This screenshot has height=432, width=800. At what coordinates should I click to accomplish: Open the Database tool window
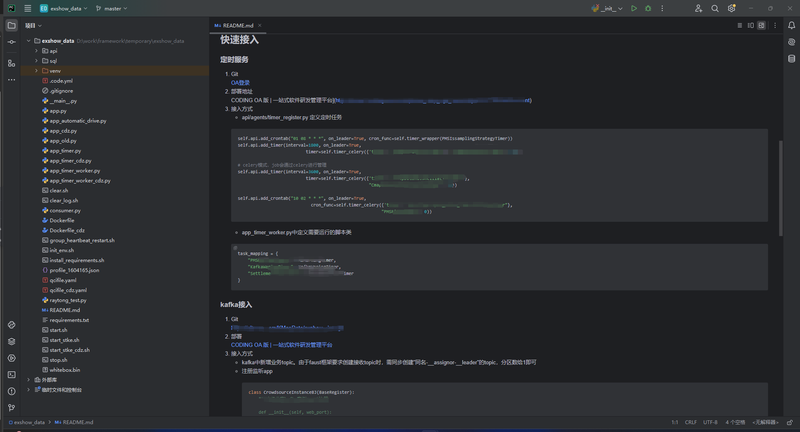tap(791, 59)
